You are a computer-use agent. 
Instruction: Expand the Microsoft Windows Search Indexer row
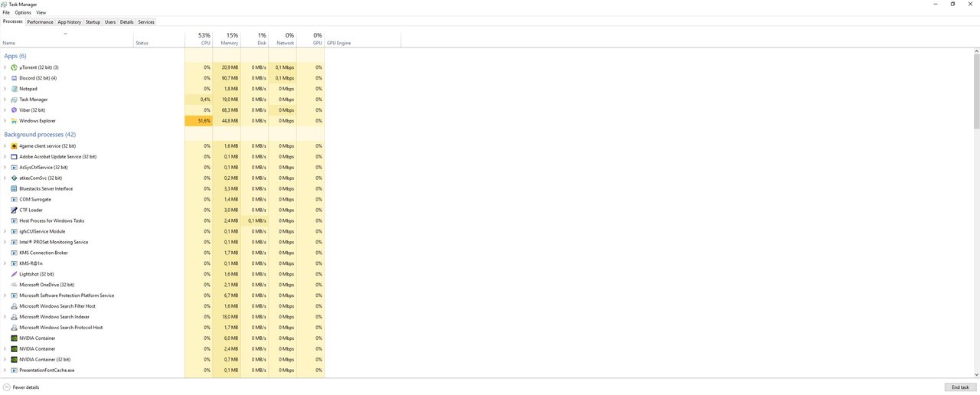pyautogui.click(x=5, y=317)
